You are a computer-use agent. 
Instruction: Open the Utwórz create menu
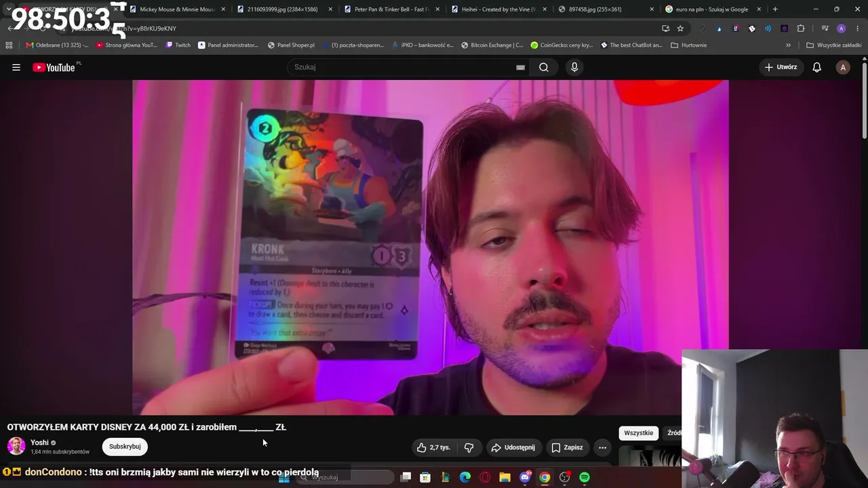click(781, 67)
